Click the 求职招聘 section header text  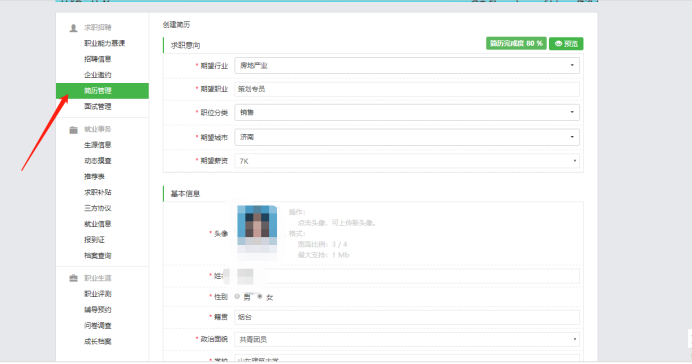[x=98, y=28]
